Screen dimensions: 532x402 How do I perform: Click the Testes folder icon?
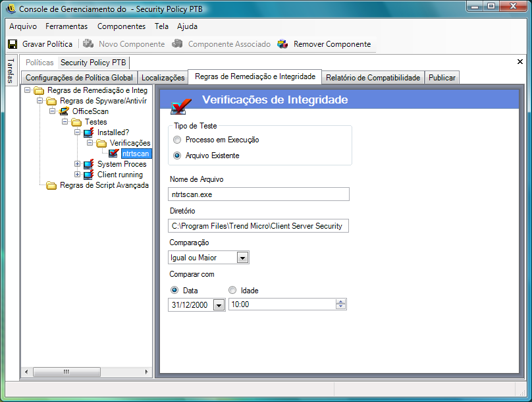[76, 122]
